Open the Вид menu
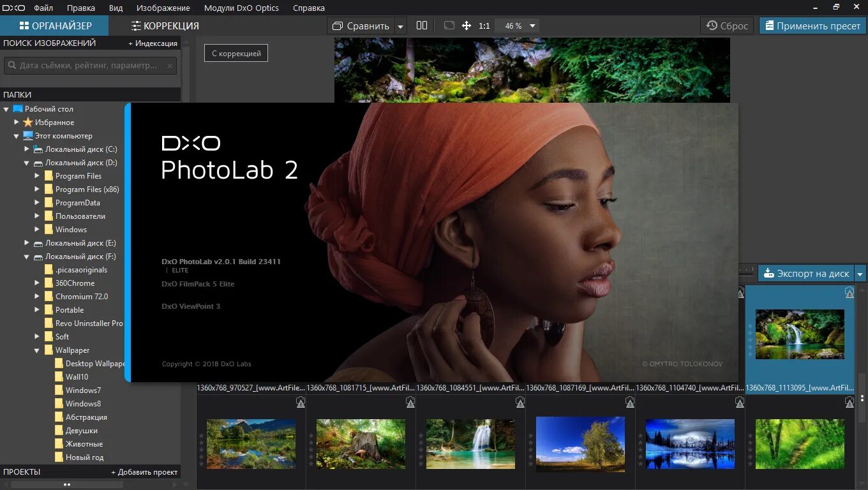 116,8
